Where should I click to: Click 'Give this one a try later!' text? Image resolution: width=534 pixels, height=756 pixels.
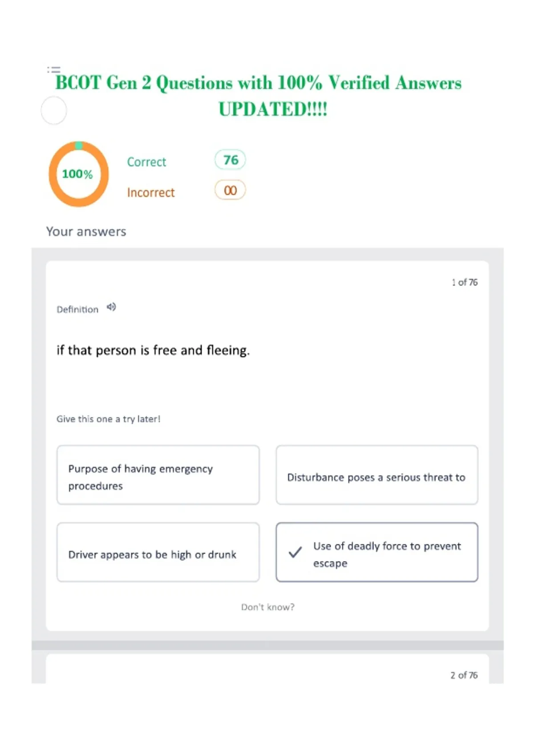pos(108,419)
